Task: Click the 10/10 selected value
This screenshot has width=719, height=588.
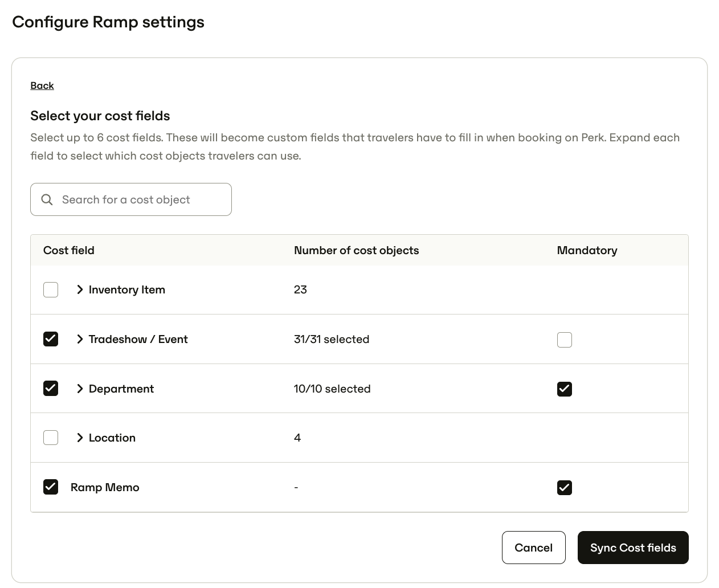Action: pos(332,389)
